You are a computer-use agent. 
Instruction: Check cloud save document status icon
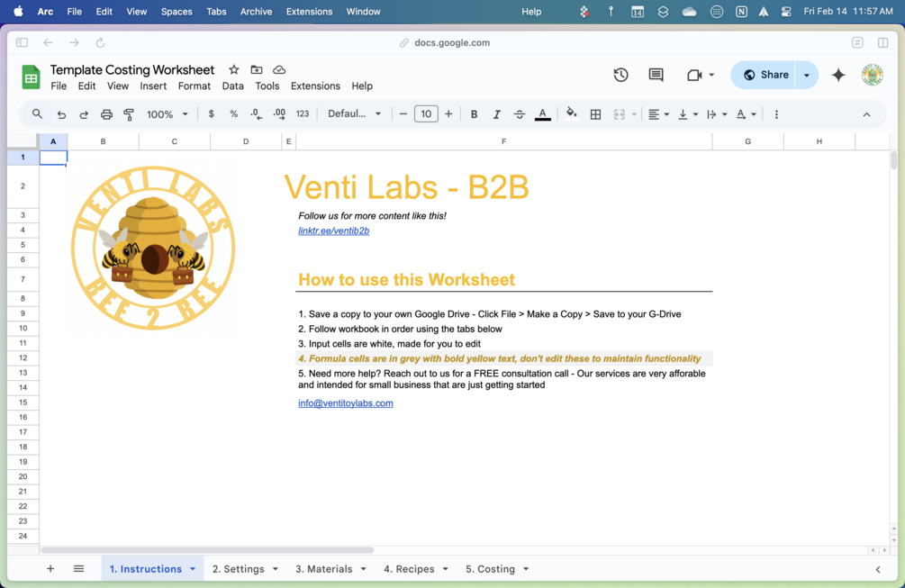(279, 70)
